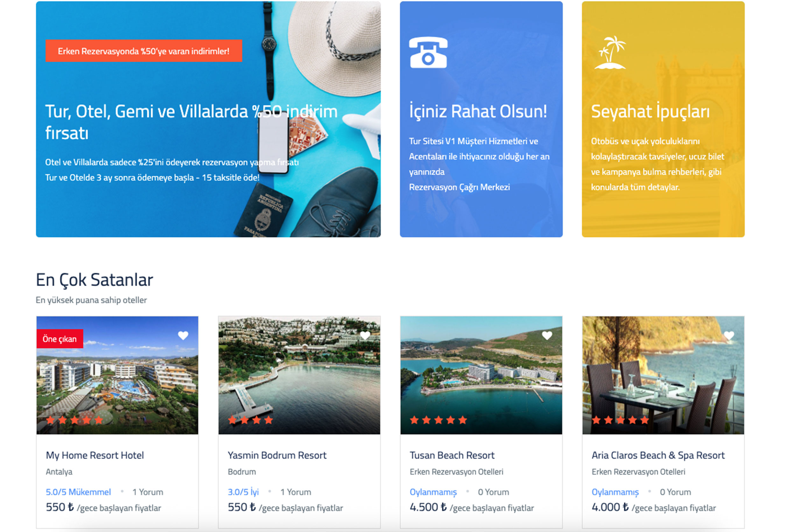Click the four stars on Yasmin Bodrum photo
Viewport: 798px width, 532px height.
click(x=250, y=420)
